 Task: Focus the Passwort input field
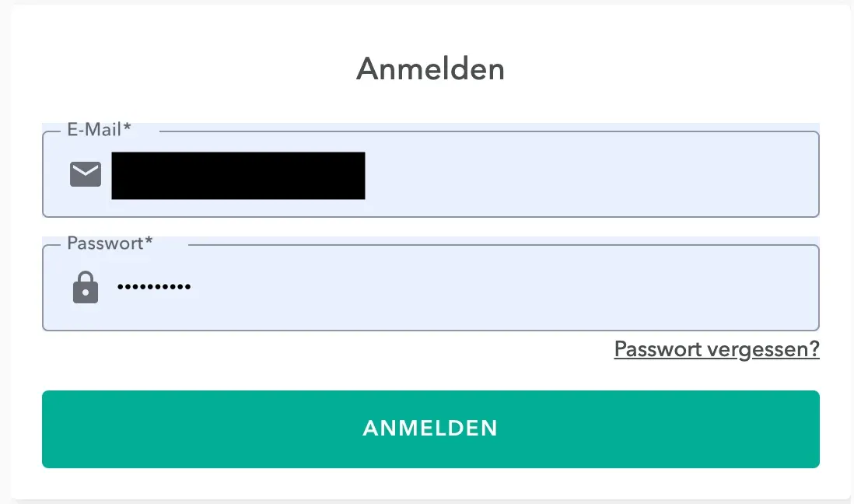tap(431, 288)
